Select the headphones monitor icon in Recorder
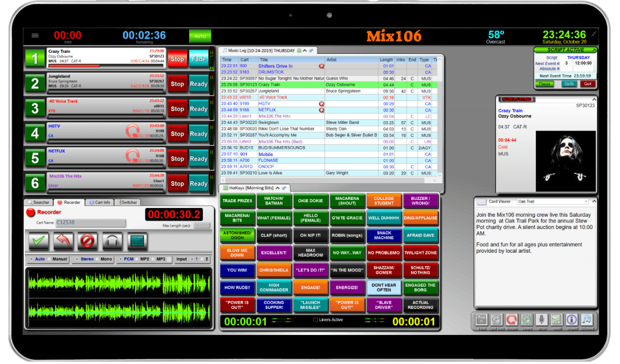The image size is (620, 364). 112,240
